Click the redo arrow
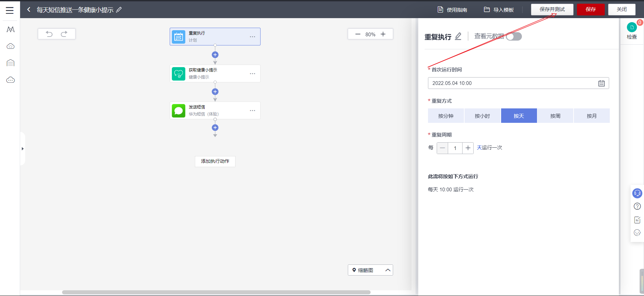This screenshot has width=644, height=296. click(64, 34)
